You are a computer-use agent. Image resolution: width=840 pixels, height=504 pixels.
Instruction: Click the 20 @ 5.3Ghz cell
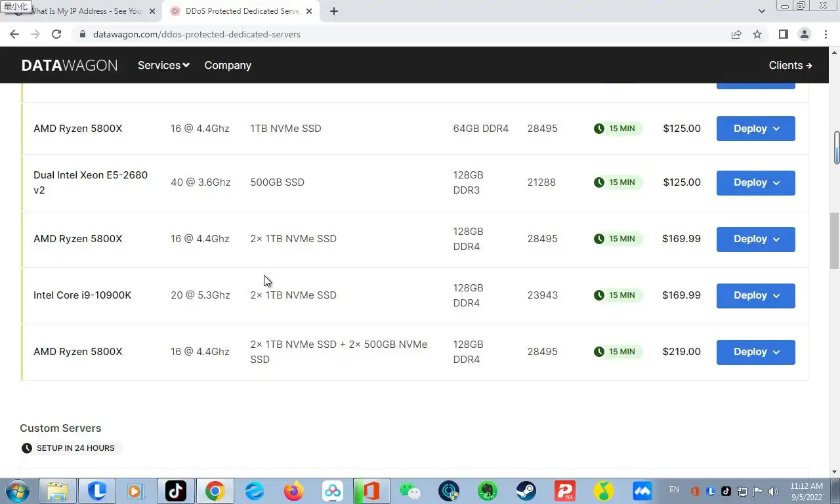coord(200,295)
